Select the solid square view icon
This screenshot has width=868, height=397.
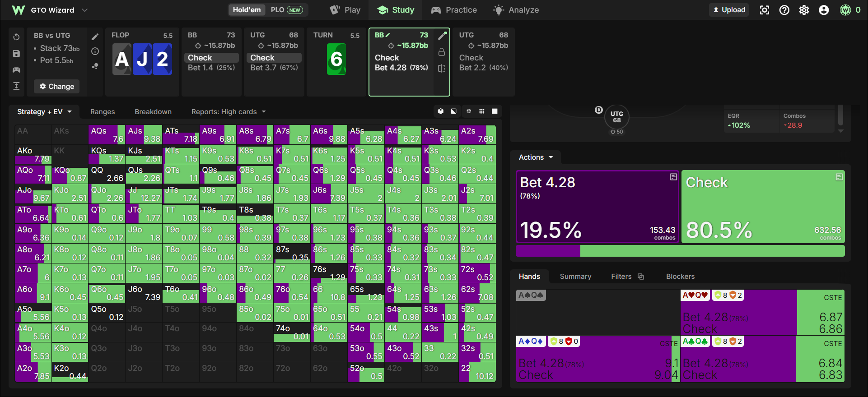click(x=495, y=111)
